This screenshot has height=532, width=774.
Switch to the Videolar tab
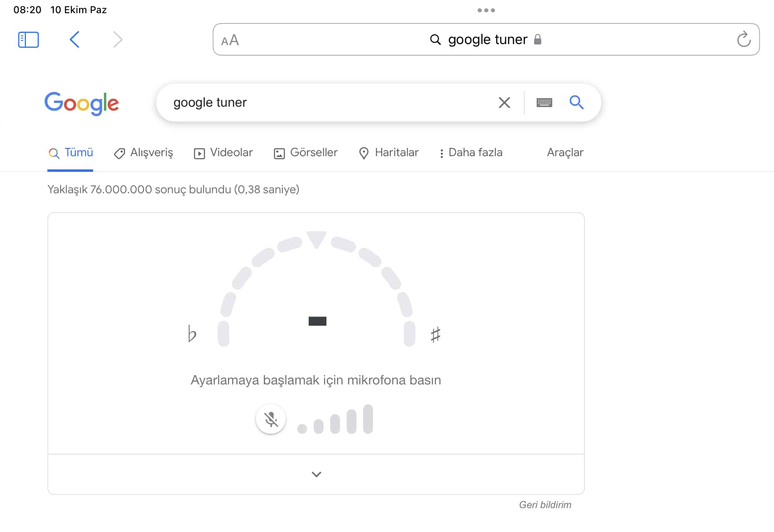click(223, 152)
